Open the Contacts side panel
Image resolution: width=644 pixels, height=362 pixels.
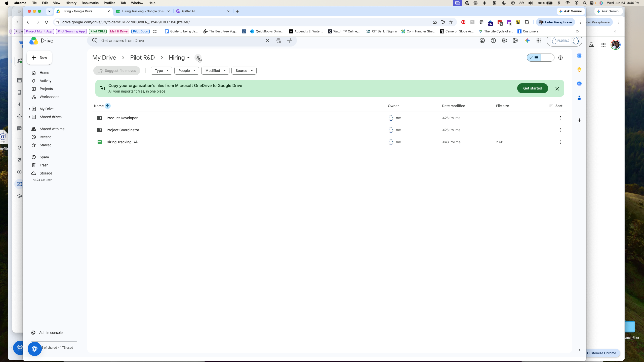coord(579,98)
